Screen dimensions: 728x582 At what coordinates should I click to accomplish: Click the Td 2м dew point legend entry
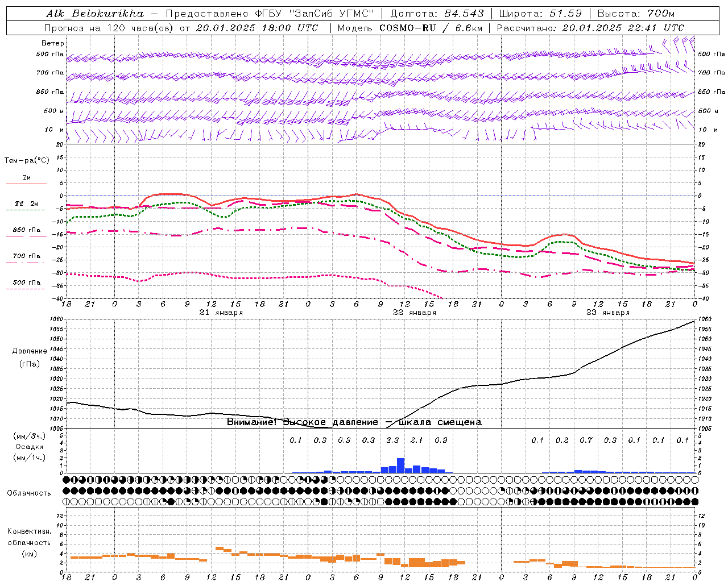(27, 203)
